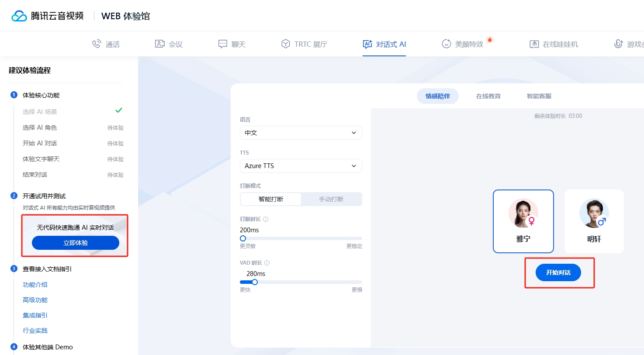Image resolution: width=644 pixels, height=355 pixels.
Task: Click the phone icon for 通话
Action: pos(97,44)
